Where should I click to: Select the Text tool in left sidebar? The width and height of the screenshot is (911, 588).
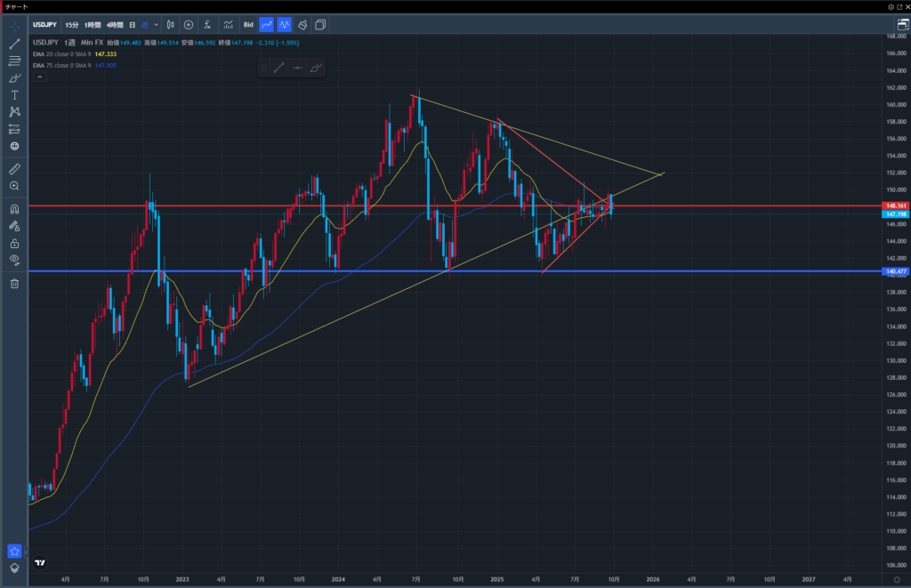pos(14,95)
